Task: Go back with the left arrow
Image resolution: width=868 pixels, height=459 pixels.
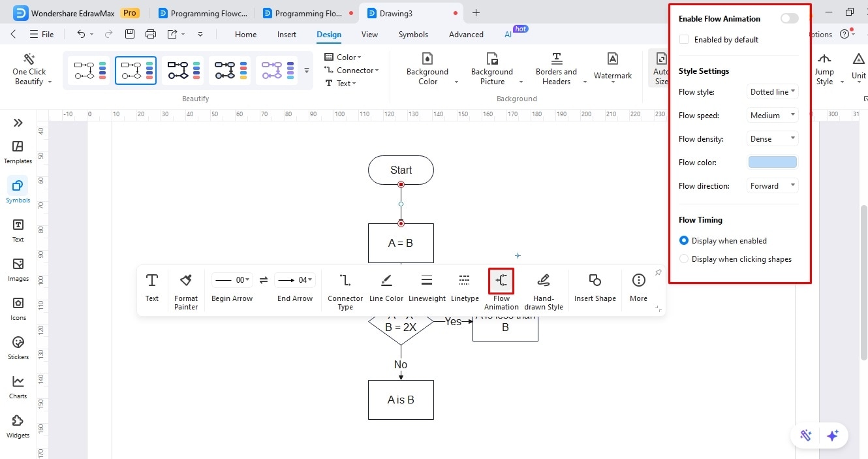Action: [13, 35]
